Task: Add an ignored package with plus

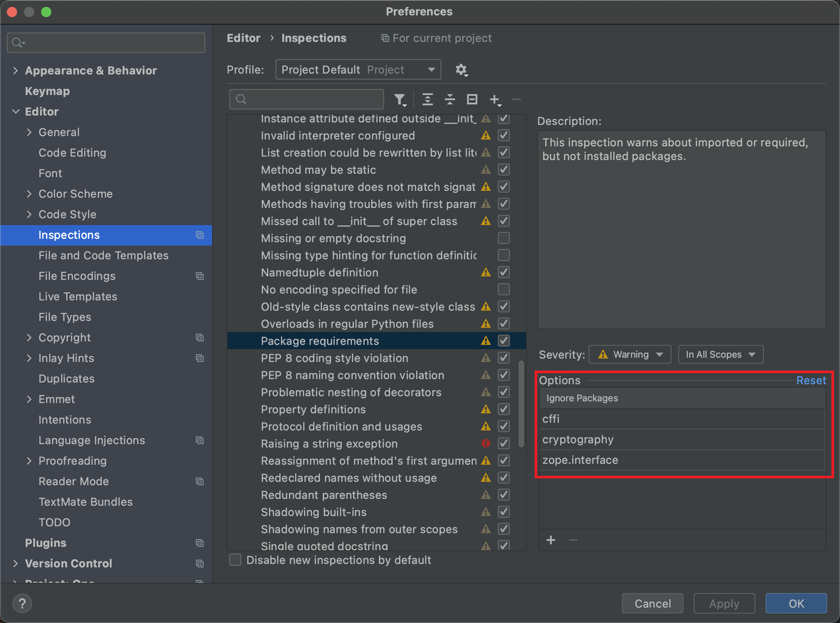Action: pos(551,540)
